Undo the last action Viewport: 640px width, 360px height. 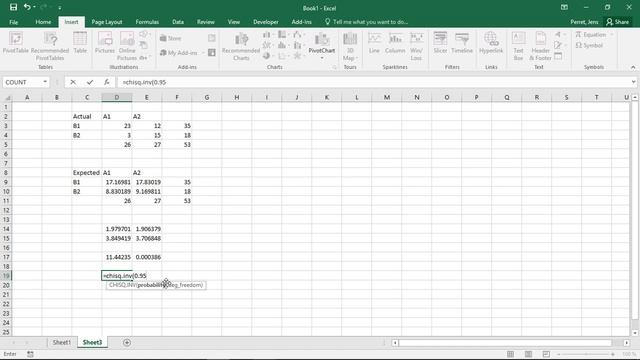point(27,7)
